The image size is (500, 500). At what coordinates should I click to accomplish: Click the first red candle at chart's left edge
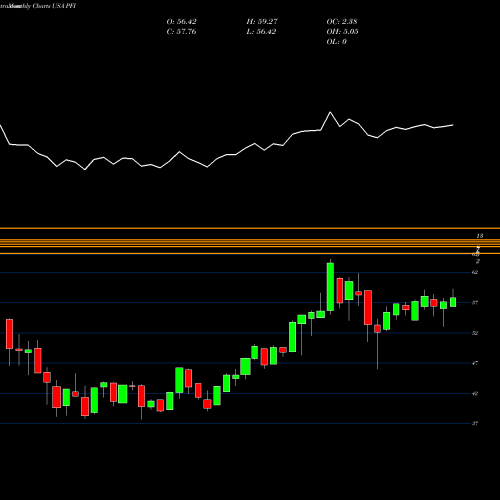click(x=9, y=334)
